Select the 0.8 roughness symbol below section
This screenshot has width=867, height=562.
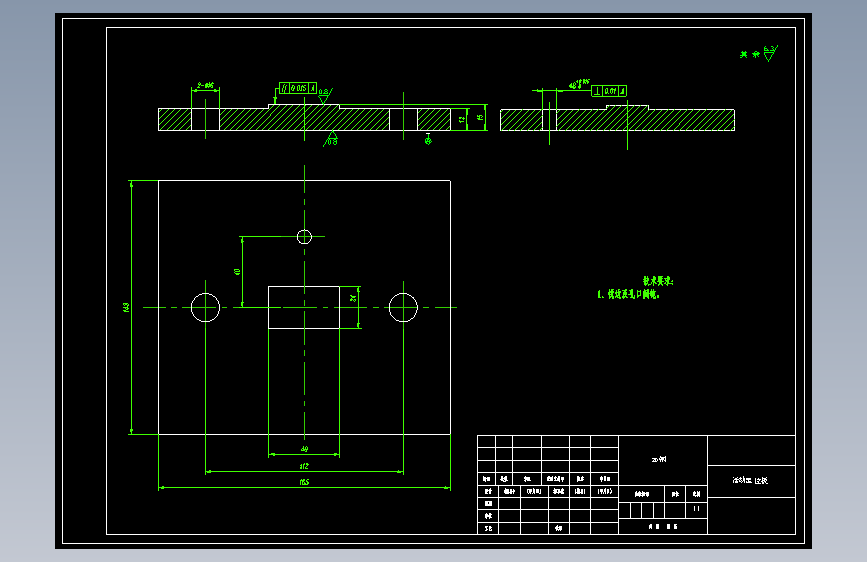[331, 139]
